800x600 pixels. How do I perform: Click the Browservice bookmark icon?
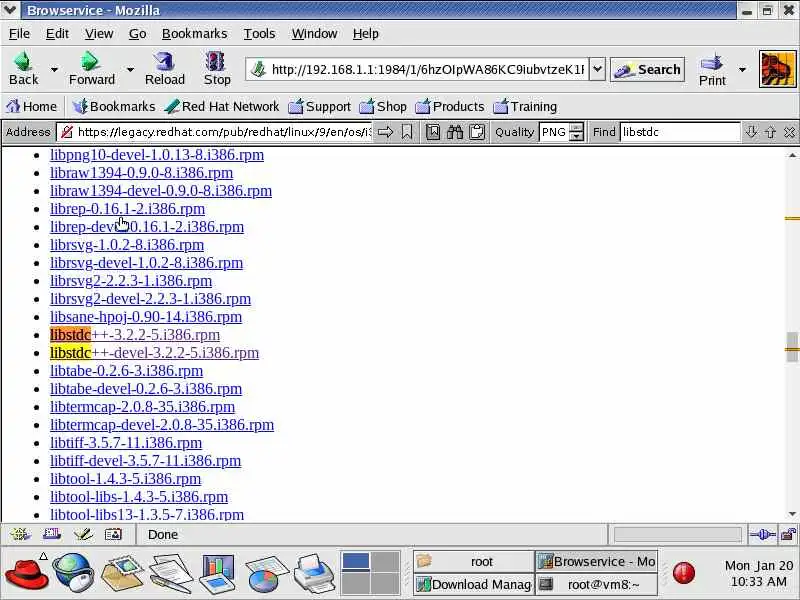tap(407, 132)
